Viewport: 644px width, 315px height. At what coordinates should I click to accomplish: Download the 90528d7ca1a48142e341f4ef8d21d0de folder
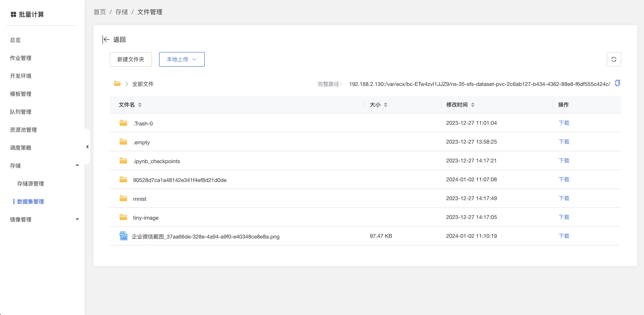[x=564, y=179]
